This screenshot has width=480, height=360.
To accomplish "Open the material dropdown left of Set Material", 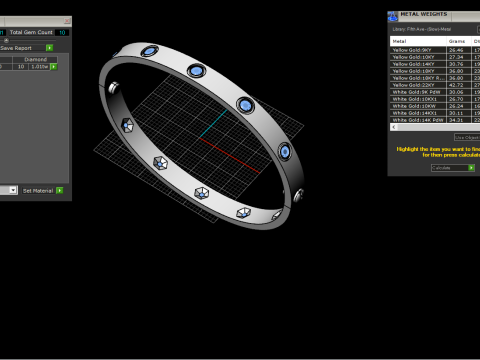I will pyautogui.click(x=13, y=190).
